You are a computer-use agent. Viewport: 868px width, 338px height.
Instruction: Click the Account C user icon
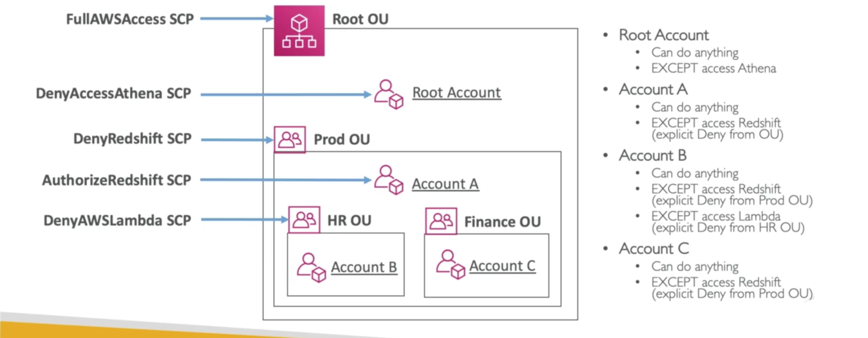pos(450,265)
